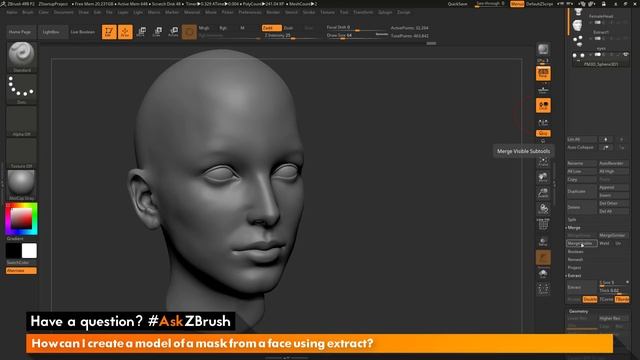Click the Append button
This screenshot has height=360, width=640.
coord(613,187)
